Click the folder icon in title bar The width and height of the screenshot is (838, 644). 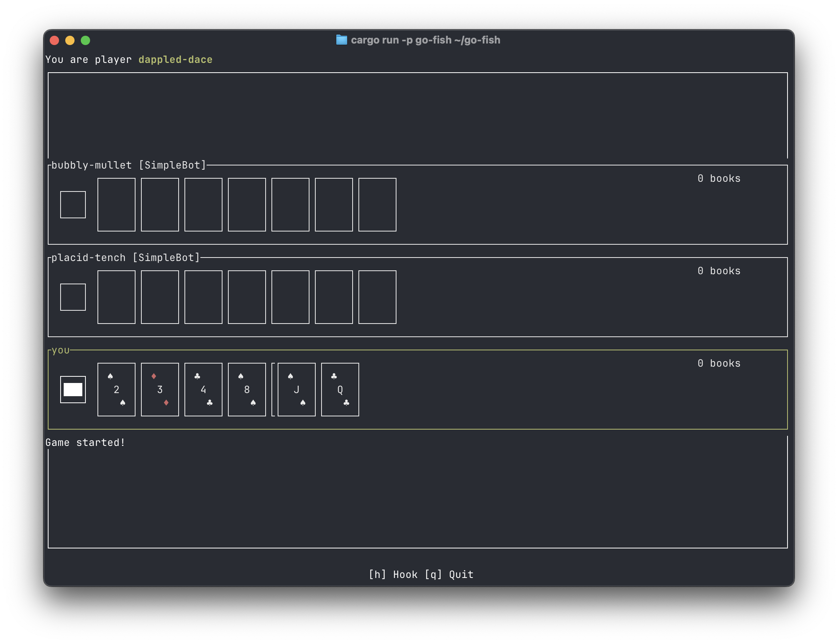pyautogui.click(x=341, y=40)
